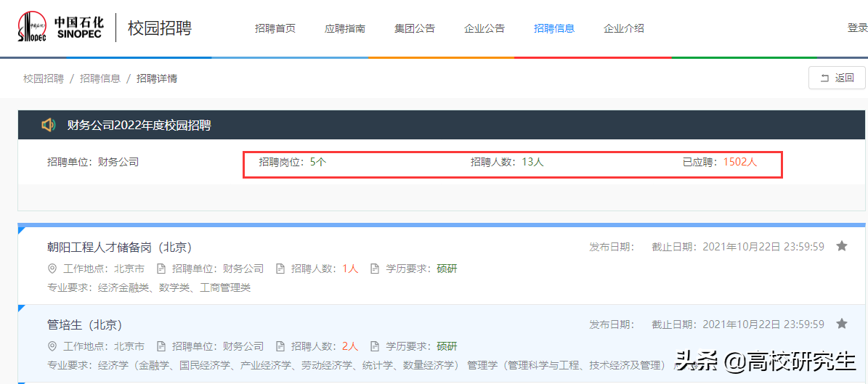Open the 企业公告 nav item
The height and width of the screenshot is (384, 868).
tap(484, 28)
